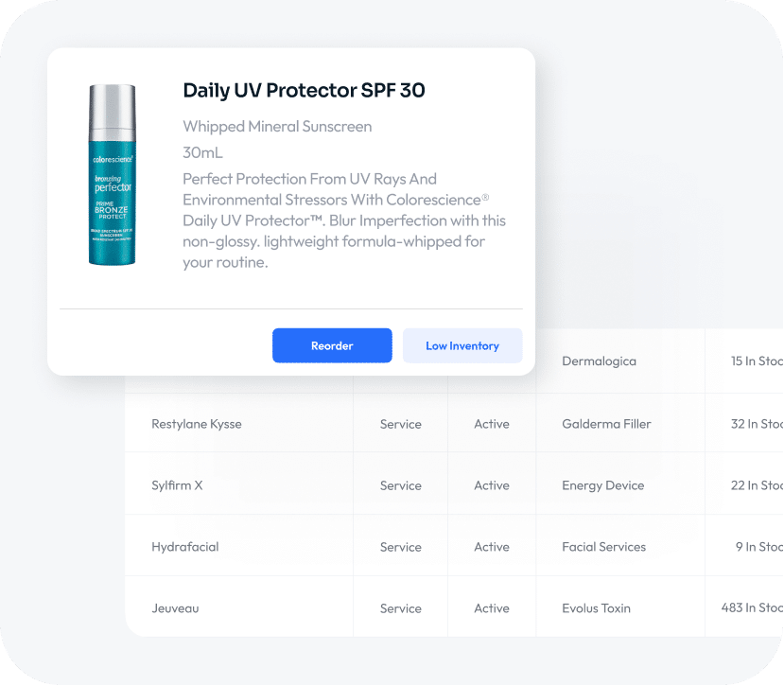This screenshot has width=784, height=686.
Task: Click the Whipped Mineral Sunscreen subtitle
Action: tap(277, 127)
